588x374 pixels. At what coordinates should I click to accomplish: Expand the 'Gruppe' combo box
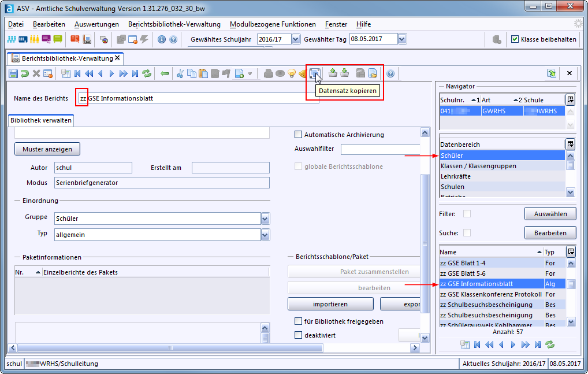tap(265, 219)
